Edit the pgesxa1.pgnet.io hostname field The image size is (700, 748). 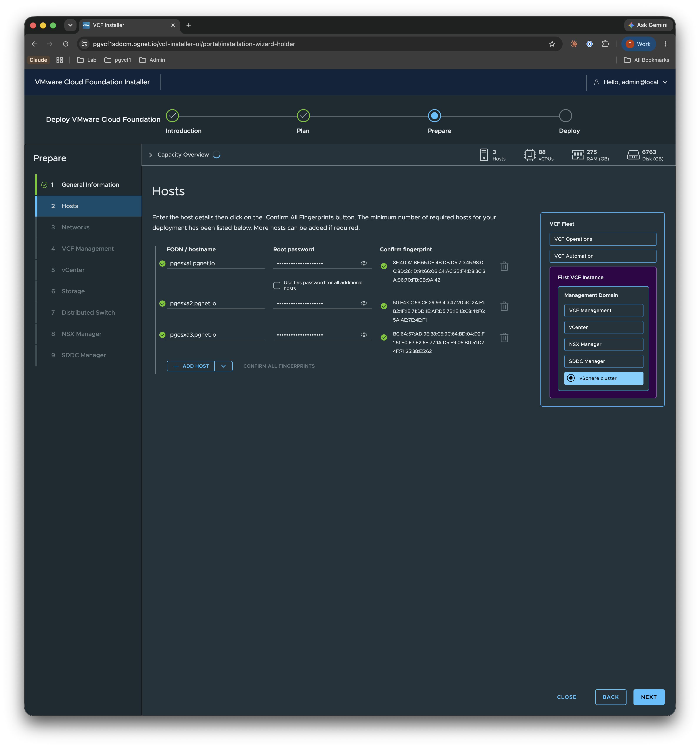[215, 263]
